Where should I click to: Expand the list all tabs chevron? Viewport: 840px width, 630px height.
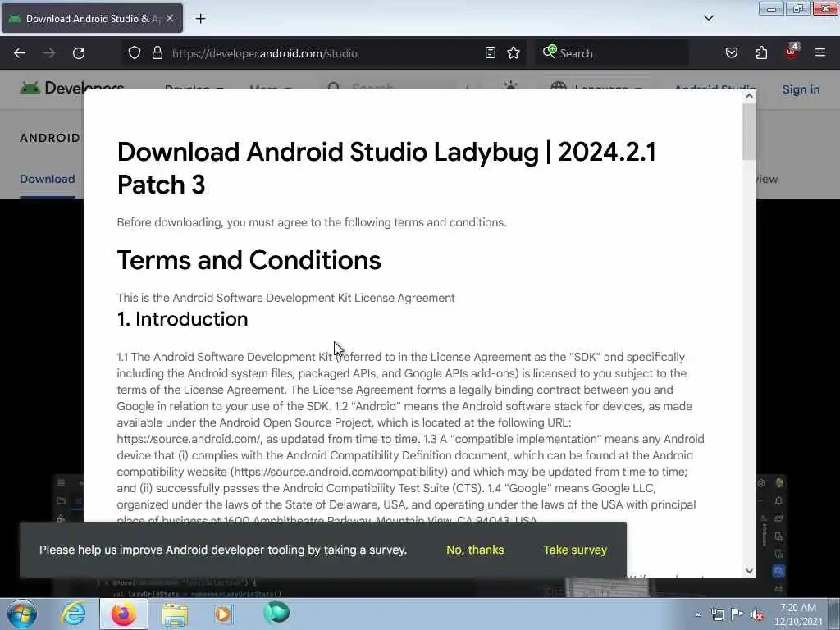(708, 18)
